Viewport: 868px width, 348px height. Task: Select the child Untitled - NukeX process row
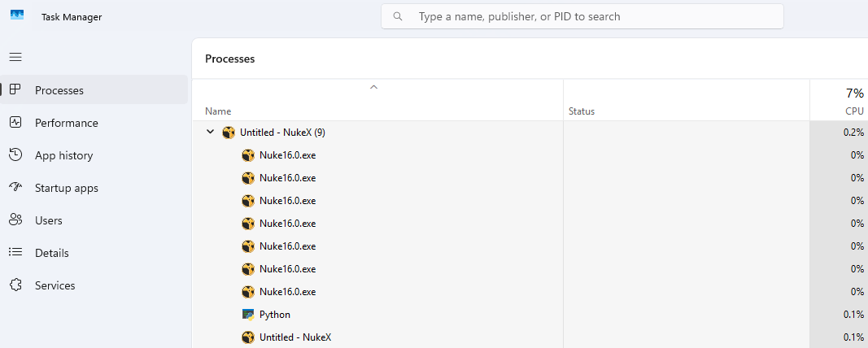point(530,337)
